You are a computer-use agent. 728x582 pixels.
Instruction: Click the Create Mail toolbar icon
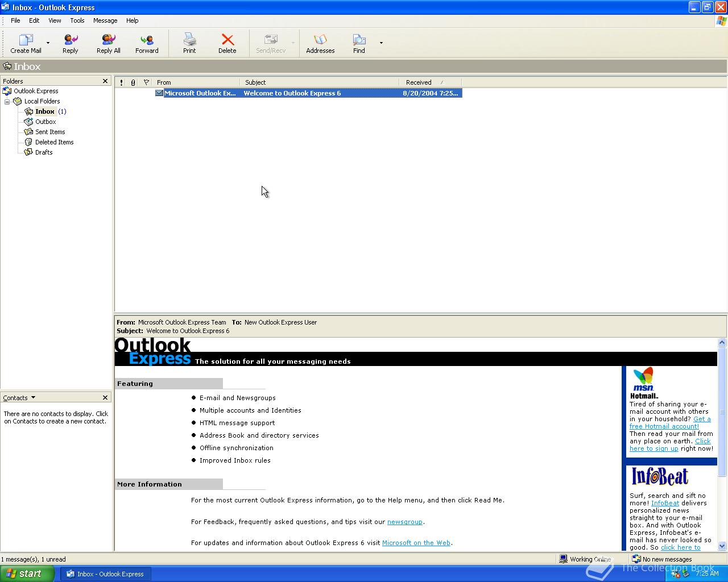point(26,40)
